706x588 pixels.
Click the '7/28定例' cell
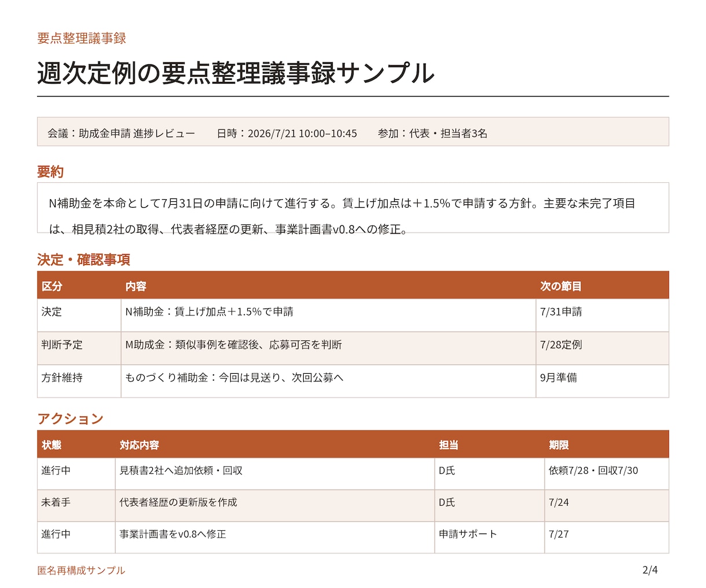(x=561, y=344)
